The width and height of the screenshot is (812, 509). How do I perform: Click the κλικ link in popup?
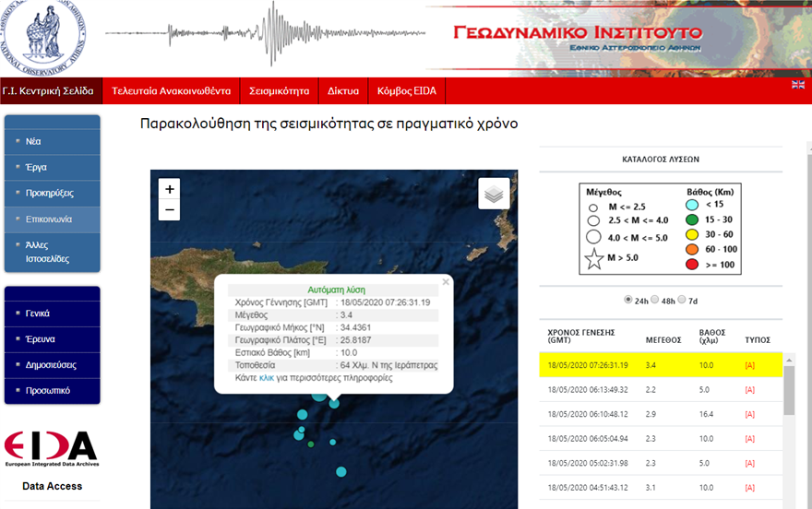(x=268, y=378)
